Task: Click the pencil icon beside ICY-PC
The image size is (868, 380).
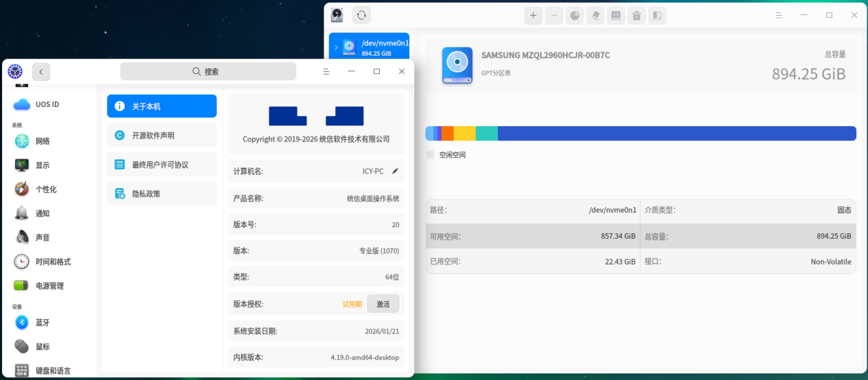Action: (395, 171)
